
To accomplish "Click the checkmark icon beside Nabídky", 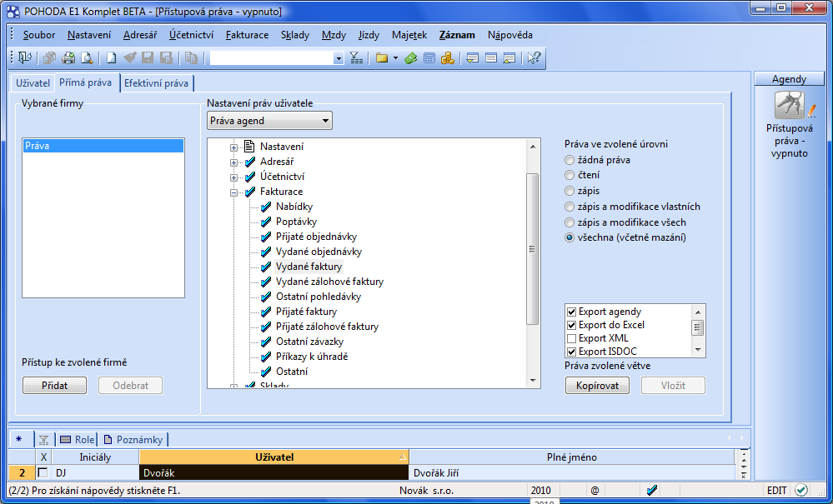I will coord(266,207).
